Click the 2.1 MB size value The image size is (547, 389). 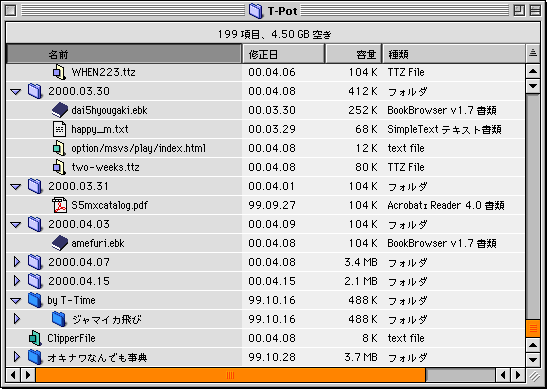361,281
